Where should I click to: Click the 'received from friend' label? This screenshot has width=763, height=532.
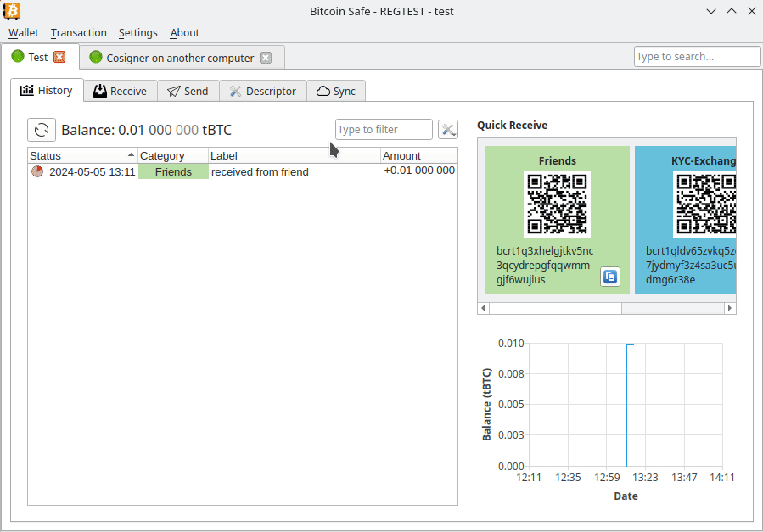coord(260,171)
